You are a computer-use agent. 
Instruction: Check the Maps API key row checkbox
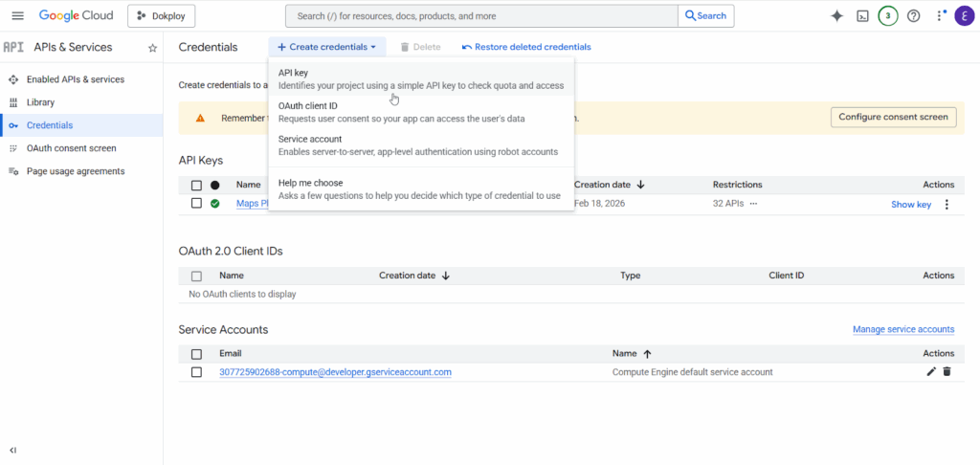click(x=196, y=204)
